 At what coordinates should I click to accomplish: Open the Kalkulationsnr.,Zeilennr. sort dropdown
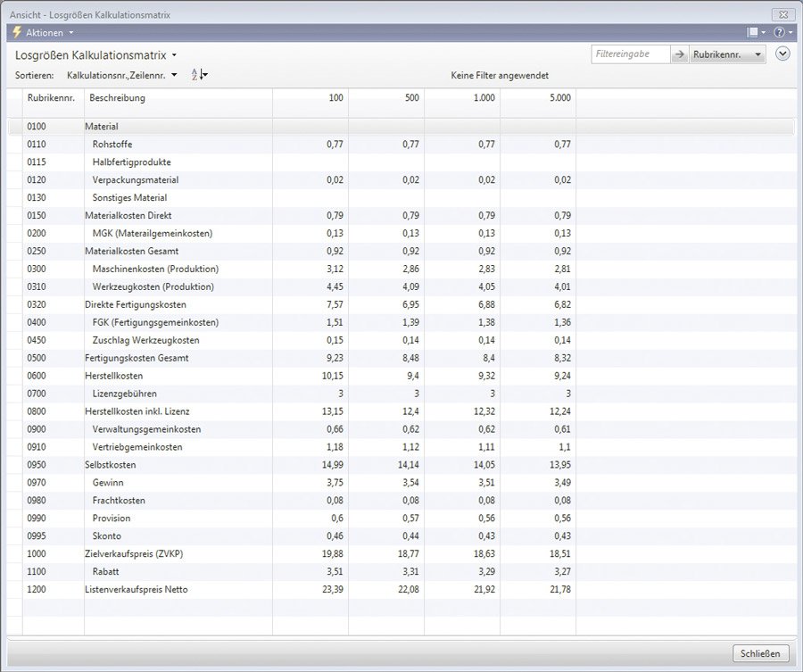[x=122, y=75]
